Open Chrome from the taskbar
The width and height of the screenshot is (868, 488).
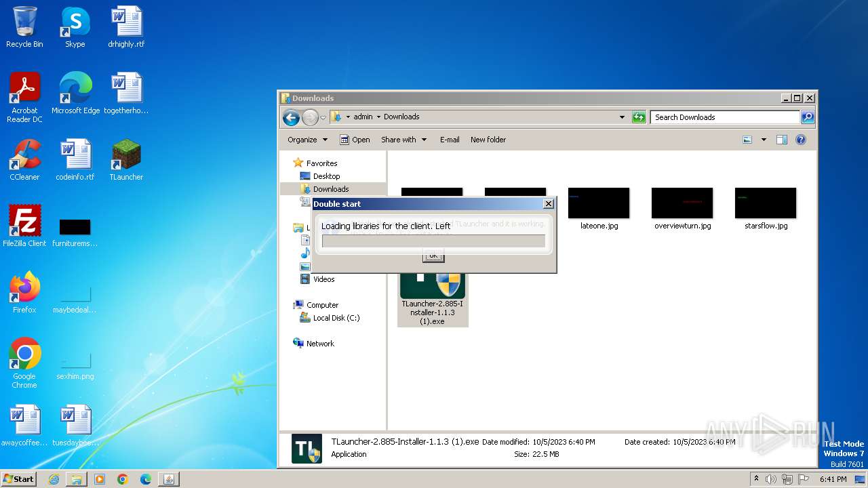tap(123, 479)
